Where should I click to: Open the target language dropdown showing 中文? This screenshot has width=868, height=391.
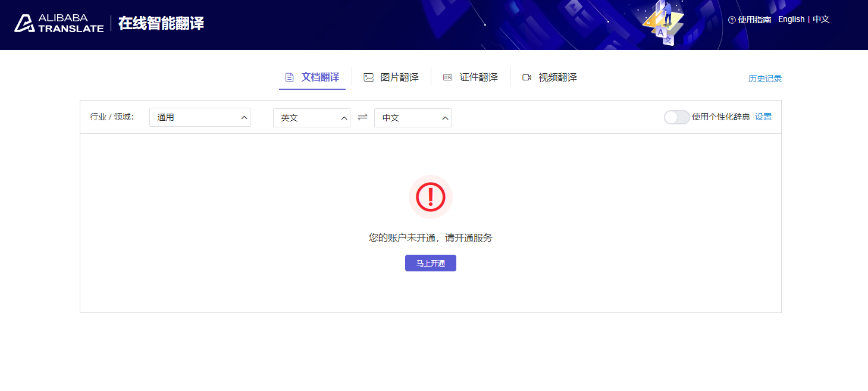coord(412,117)
